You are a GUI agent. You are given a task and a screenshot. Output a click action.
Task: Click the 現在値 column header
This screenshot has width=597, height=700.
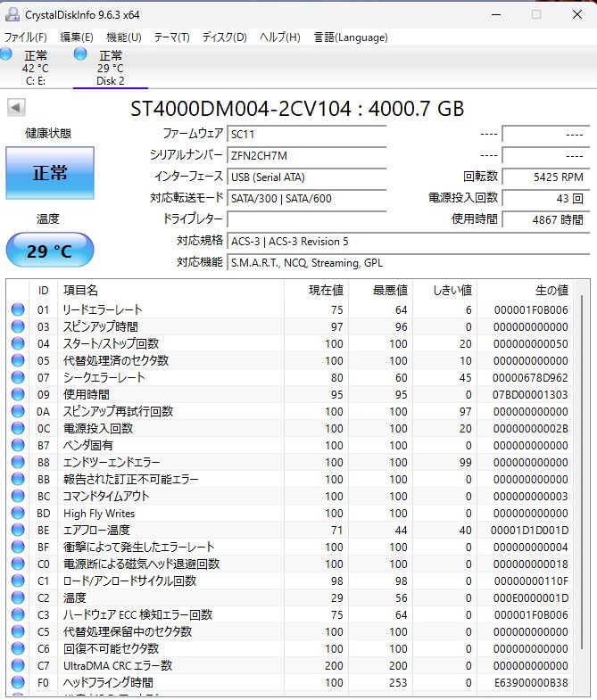pyautogui.click(x=316, y=290)
